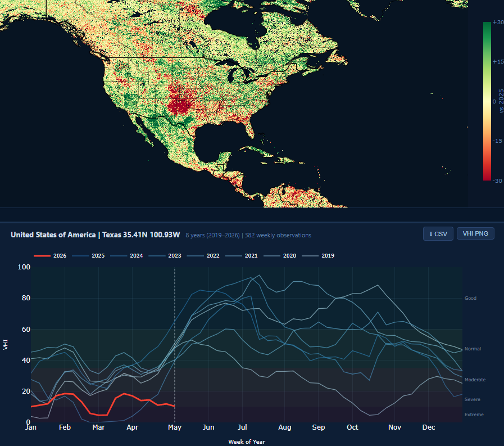Toggle the 2021 series in legend
This screenshot has height=446, width=504.
[242, 255]
